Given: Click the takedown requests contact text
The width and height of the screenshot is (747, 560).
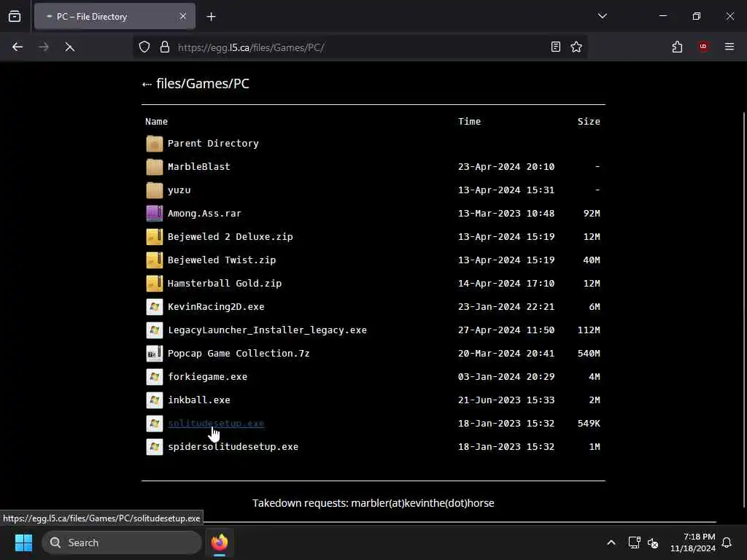Looking at the screenshot, I should pos(373,503).
